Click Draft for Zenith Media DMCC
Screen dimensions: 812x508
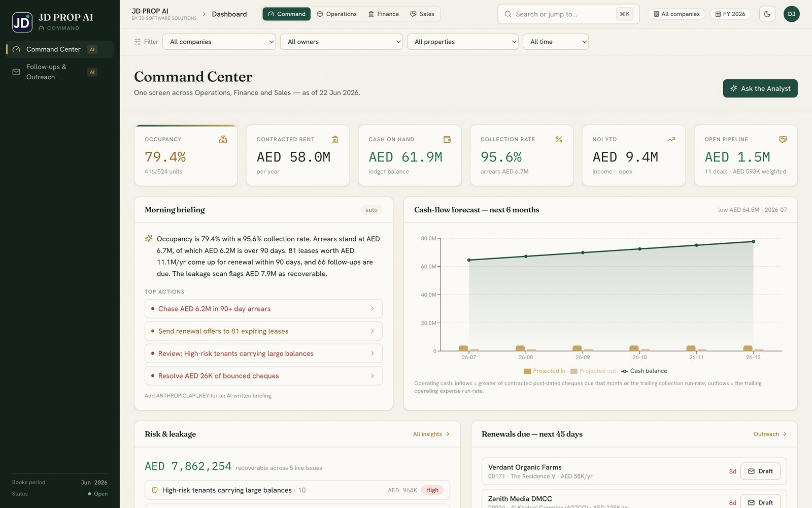point(760,502)
